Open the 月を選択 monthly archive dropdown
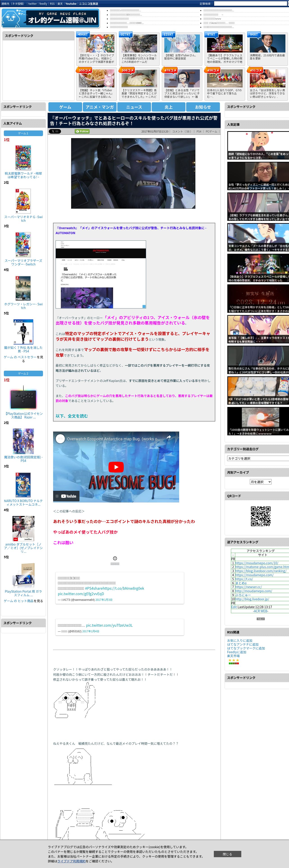 click(x=260, y=482)
